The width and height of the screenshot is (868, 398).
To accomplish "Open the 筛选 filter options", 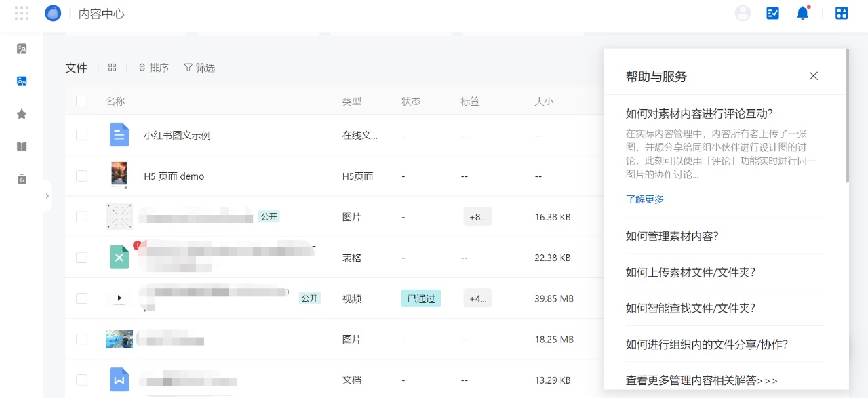I will click(x=200, y=68).
